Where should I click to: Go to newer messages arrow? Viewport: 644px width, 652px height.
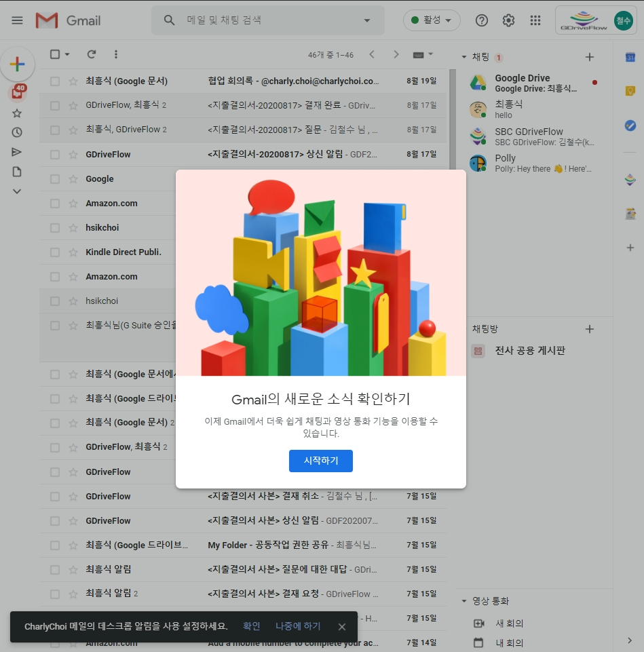point(372,54)
